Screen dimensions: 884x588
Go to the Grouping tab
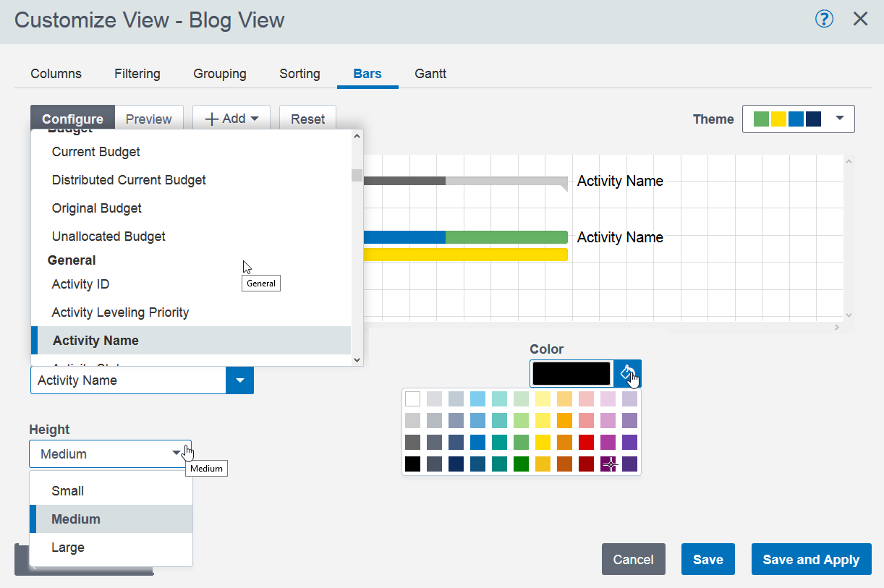pyautogui.click(x=220, y=74)
